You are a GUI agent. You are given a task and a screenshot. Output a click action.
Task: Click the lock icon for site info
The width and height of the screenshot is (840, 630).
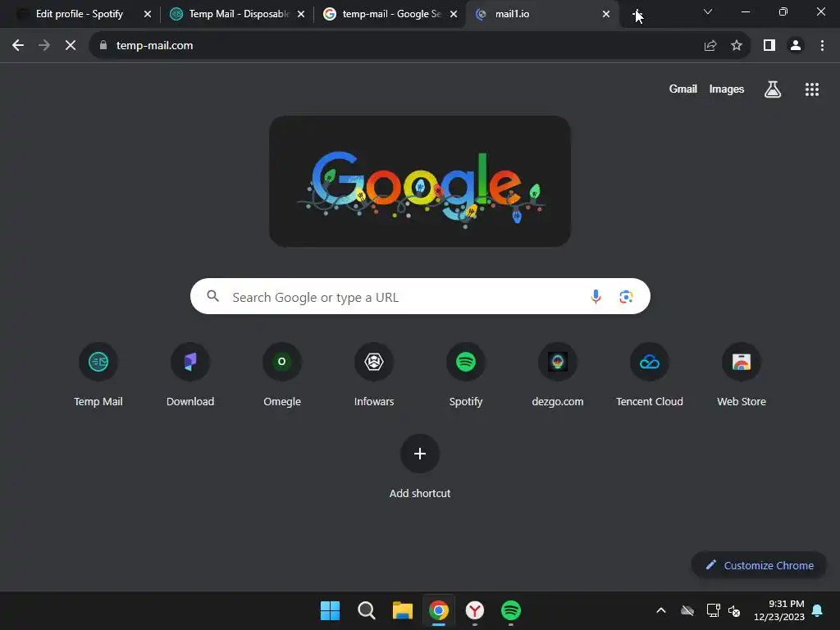tap(103, 46)
